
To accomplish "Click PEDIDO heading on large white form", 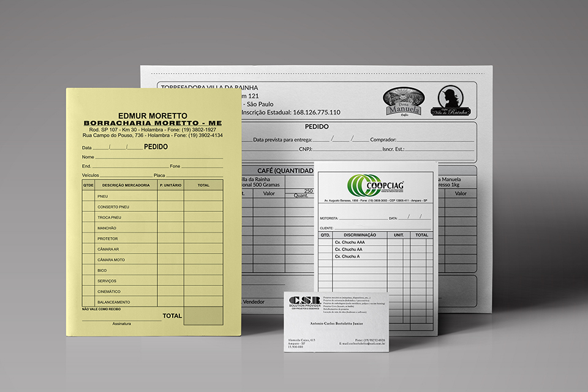I will pos(317,127).
